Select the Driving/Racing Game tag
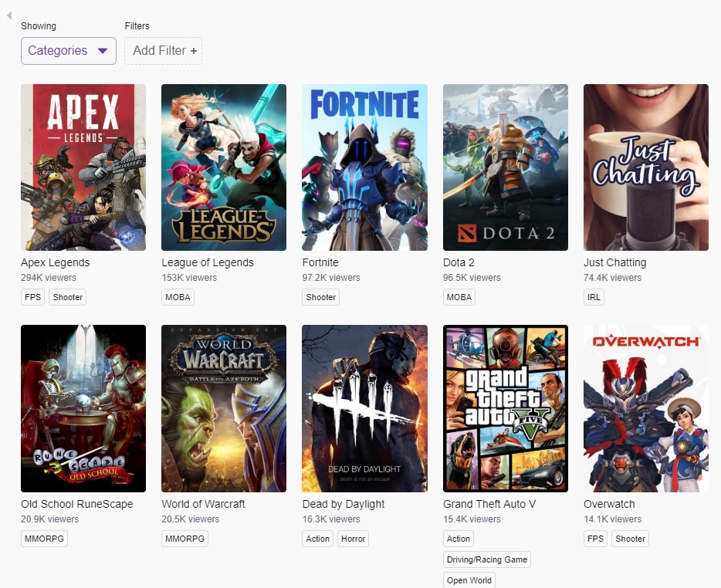 (486, 559)
